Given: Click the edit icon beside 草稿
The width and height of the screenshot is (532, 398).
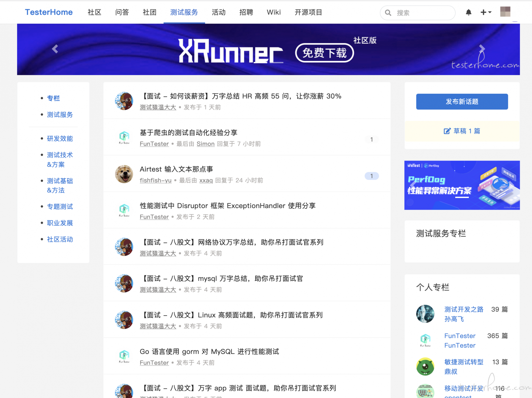Looking at the screenshot, I should tap(447, 131).
